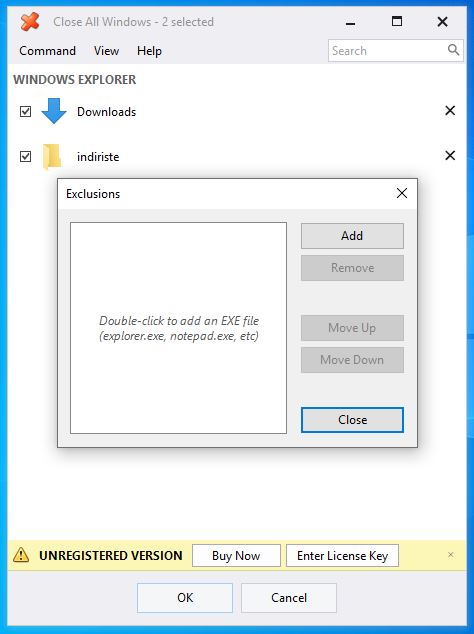The width and height of the screenshot is (474, 634).
Task: Close the Exclusions dialog with the X
Action: (x=402, y=193)
